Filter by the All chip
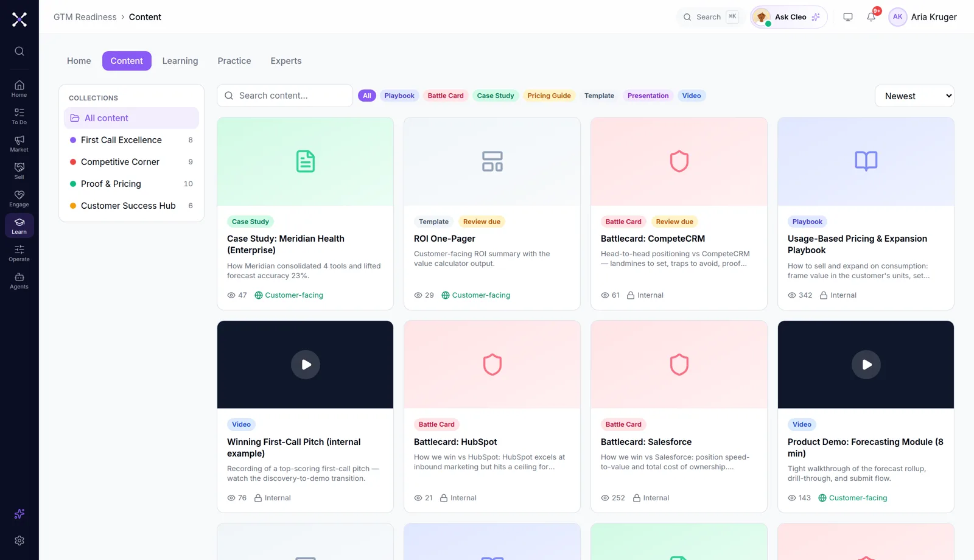The width and height of the screenshot is (974, 560). [367, 96]
